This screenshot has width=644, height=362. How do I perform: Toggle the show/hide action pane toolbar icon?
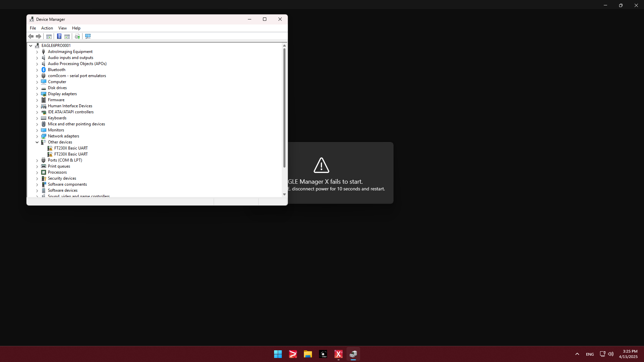pyautogui.click(x=67, y=36)
